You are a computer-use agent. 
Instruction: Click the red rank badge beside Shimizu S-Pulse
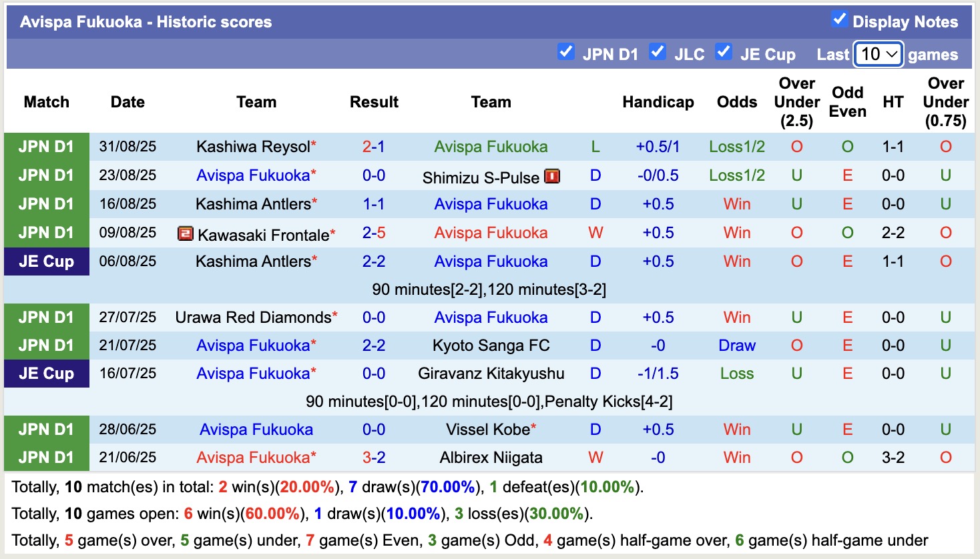tap(552, 176)
